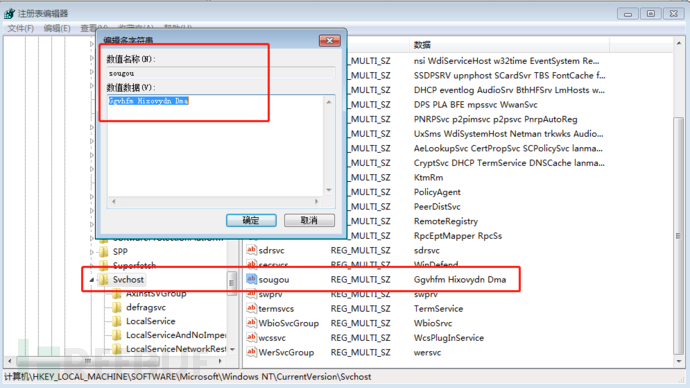
Task: Select the wcssvc value name
Action: (272, 338)
